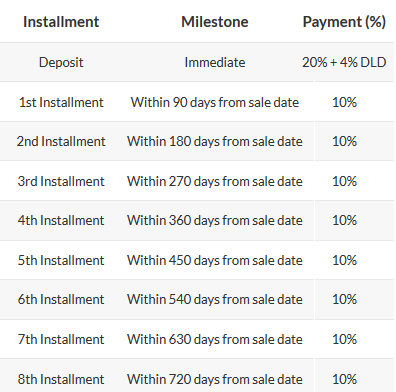This screenshot has width=396, height=392.
Task: Select the 20% + 4% DLD cell
Action: [344, 62]
